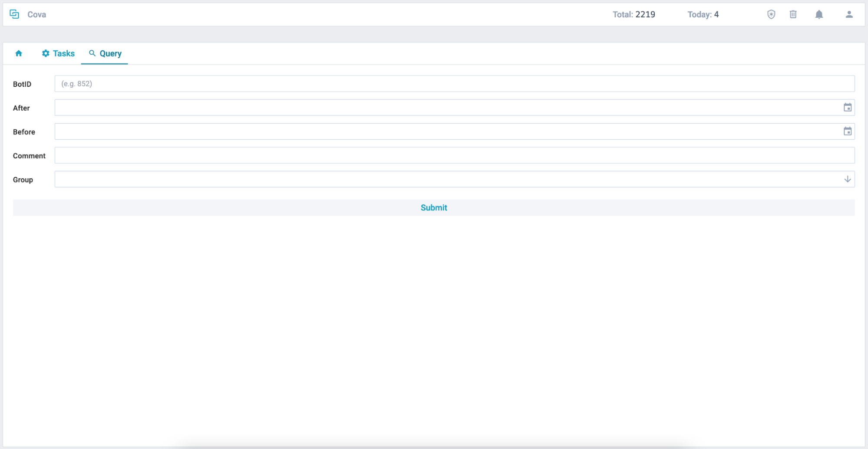Open the notifications bell
This screenshot has height=449, width=868.
coord(819,14)
